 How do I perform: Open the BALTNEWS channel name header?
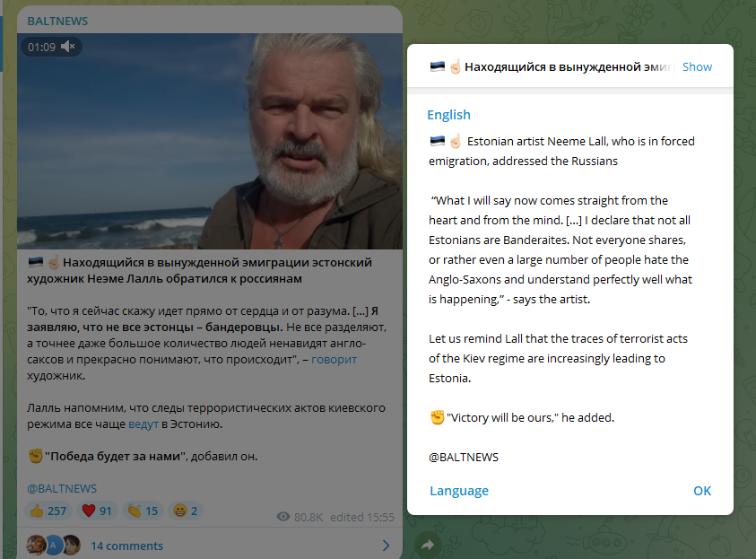(57, 22)
